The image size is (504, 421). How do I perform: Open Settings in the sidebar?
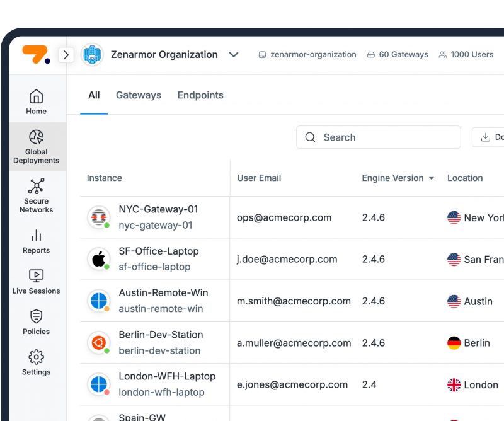point(37,362)
